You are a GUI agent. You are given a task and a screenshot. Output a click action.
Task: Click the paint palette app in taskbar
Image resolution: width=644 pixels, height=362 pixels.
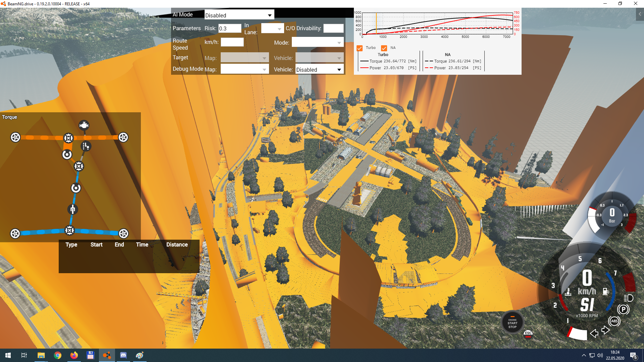coord(140,355)
